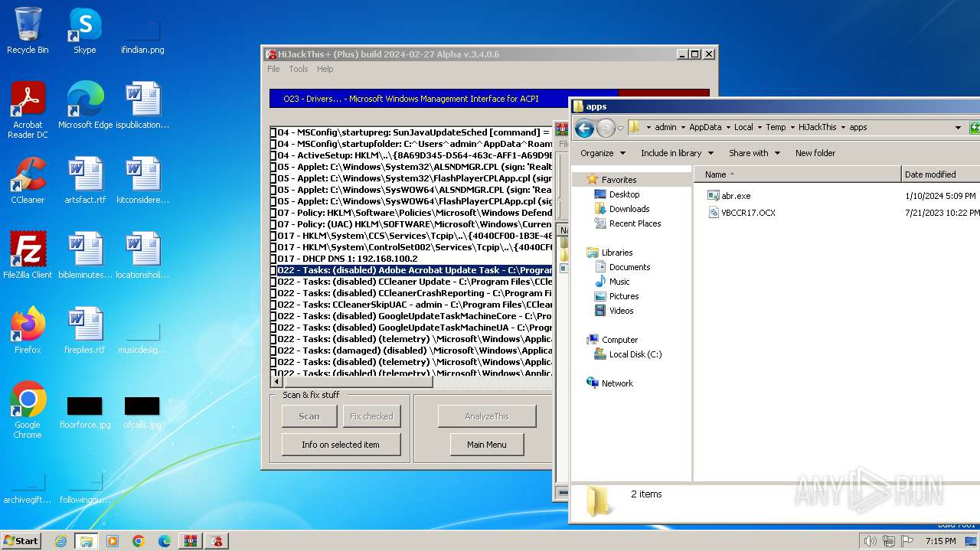Expand the arrow after HiJackThis in path
Image resolution: width=980 pixels, height=551 pixels.
point(842,128)
